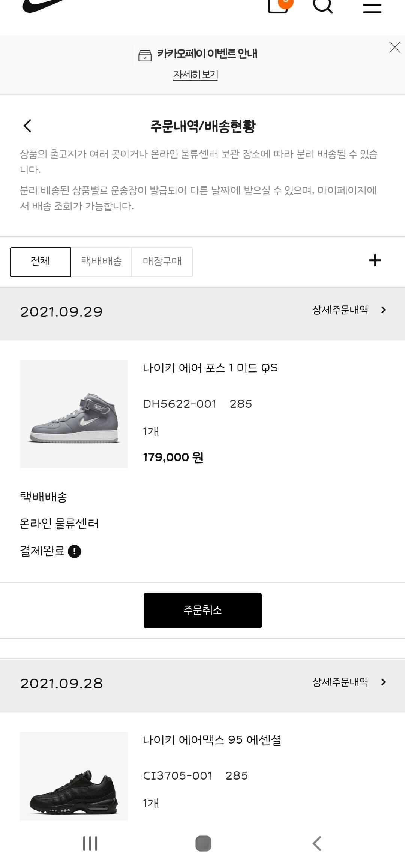The height and width of the screenshot is (868, 405).
Task: Switch to the 매장구매 tab
Action: (162, 262)
